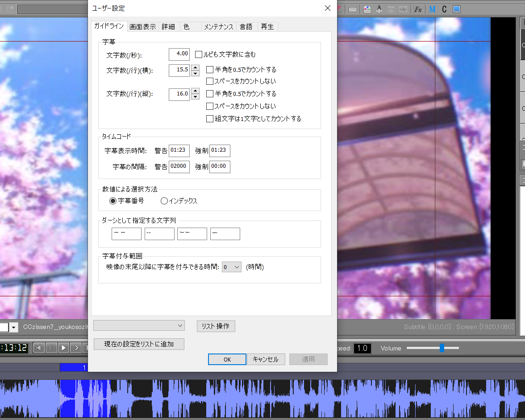Viewport: 525px width, 420px height.
Task: Open the Fx effects toolbar icon
Action: click(x=418, y=9)
